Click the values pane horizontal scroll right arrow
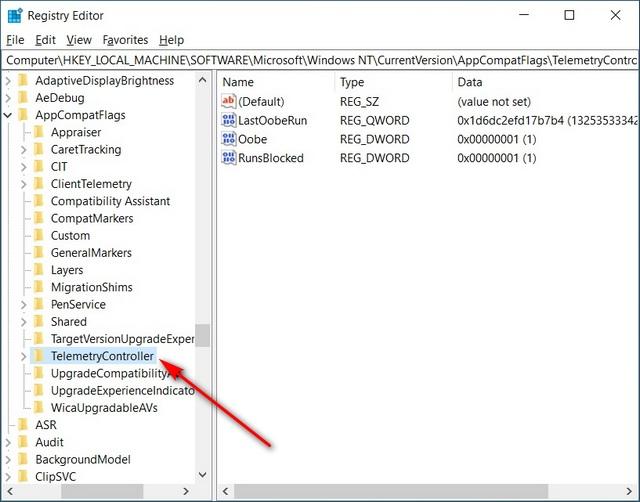Screen dimensions: 640x502 point(630,491)
